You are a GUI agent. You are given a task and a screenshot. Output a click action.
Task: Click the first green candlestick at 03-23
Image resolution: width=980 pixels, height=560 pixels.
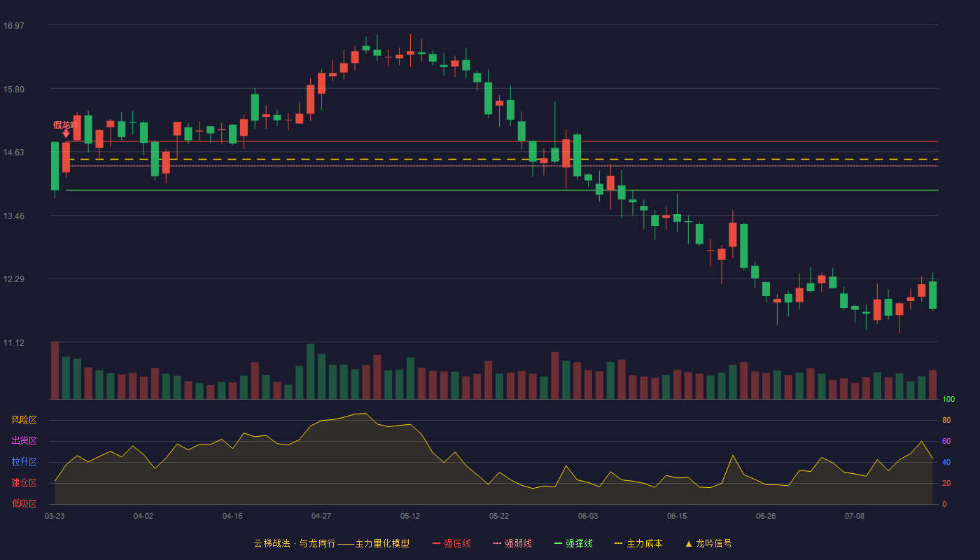[55, 166]
